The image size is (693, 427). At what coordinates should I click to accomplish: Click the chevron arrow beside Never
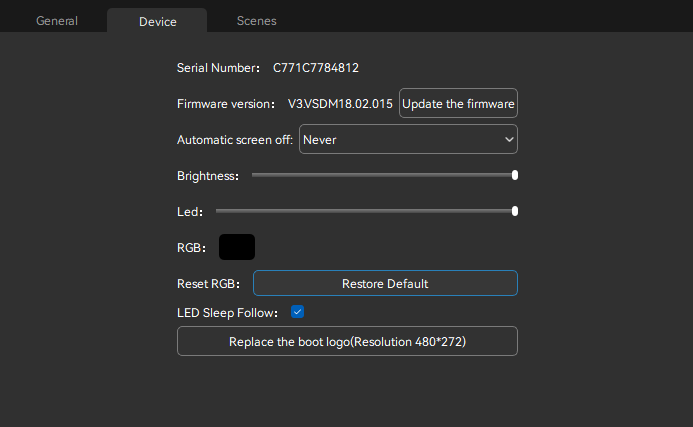point(509,140)
